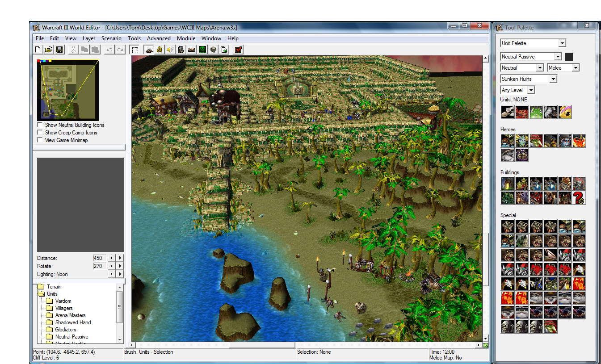Select the Gladiators folder
Screen dimensions: 601x364
tap(61, 330)
